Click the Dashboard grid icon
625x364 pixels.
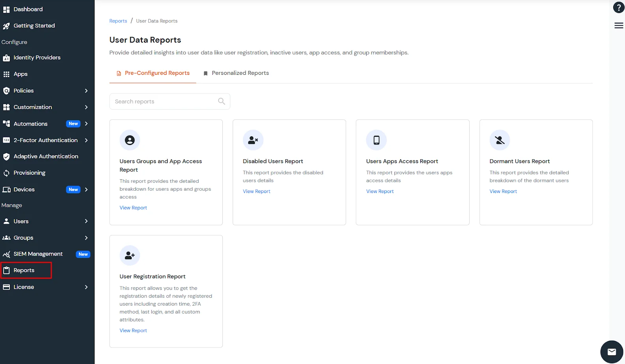(6, 9)
